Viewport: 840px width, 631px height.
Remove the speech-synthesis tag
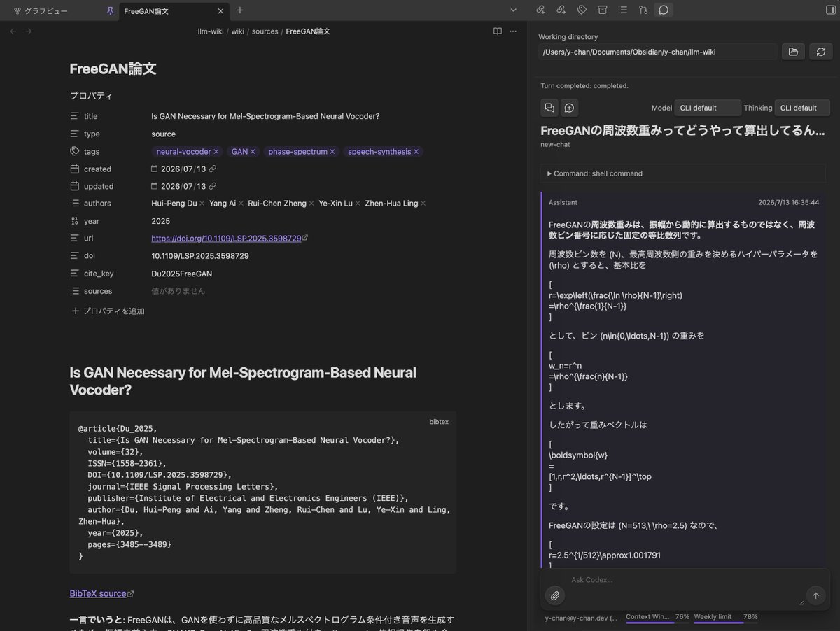click(416, 152)
